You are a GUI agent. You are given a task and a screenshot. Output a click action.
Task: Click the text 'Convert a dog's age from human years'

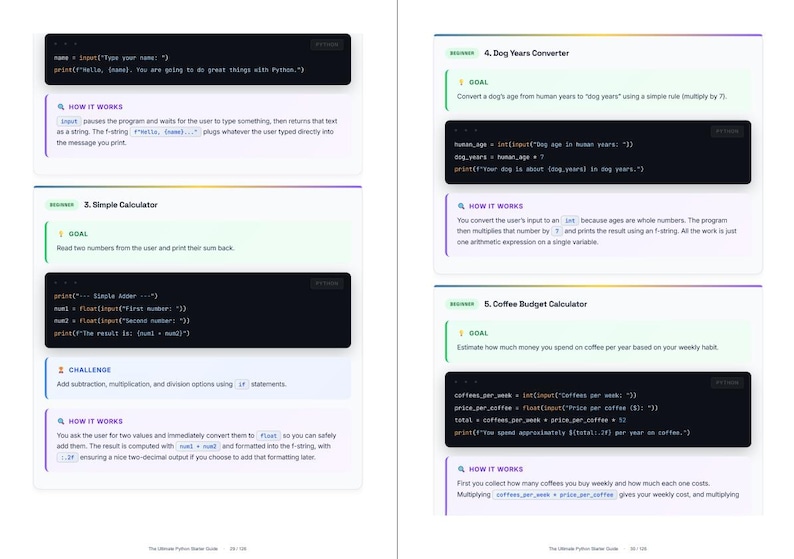[516, 97]
